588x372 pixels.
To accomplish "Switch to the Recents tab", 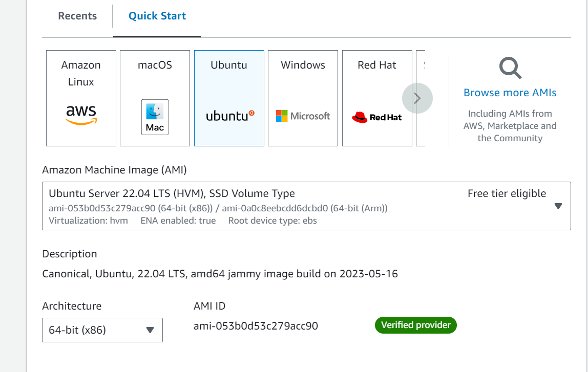I will coord(77,16).
